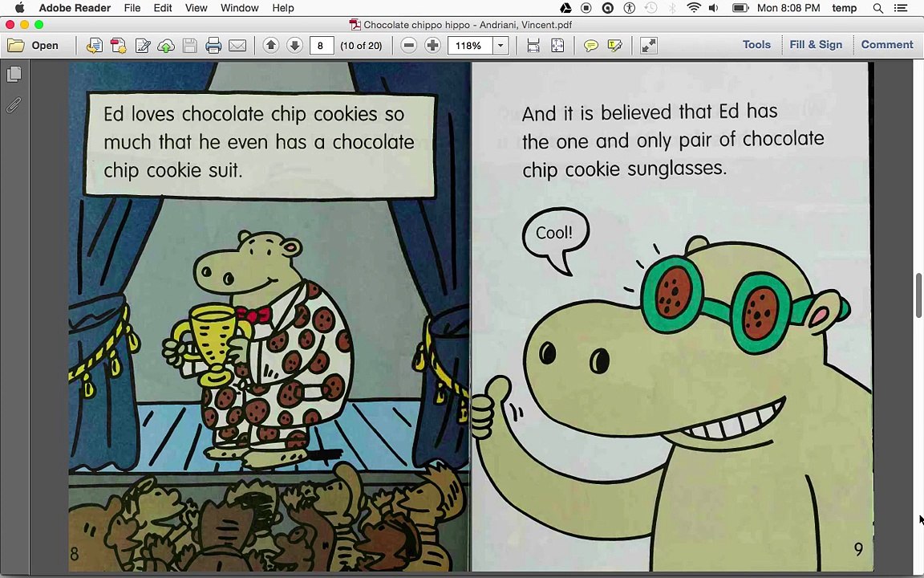Open the Tools pane
924x578 pixels.
[x=756, y=45]
